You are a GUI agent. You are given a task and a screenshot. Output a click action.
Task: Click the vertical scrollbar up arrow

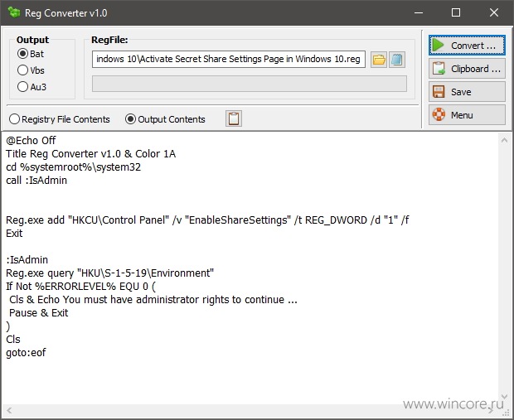tap(505, 140)
